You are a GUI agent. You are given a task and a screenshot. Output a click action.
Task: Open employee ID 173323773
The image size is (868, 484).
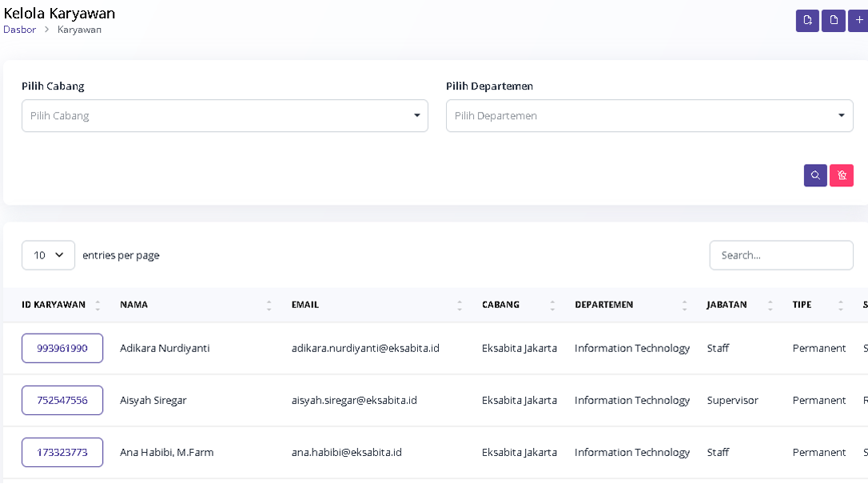coord(62,453)
